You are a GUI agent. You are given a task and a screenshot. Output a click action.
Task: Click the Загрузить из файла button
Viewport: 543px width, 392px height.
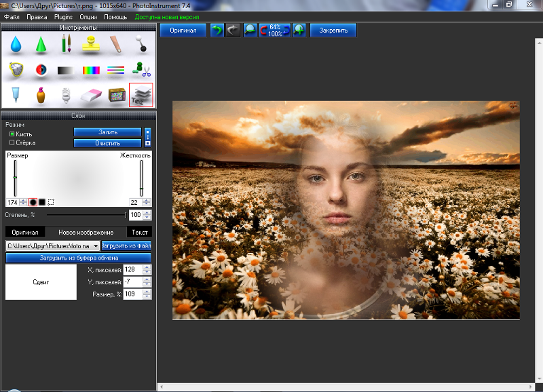[x=126, y=246]
